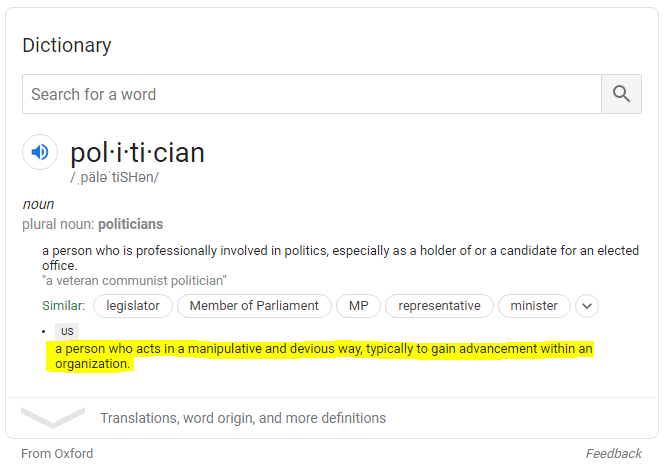The width and height of the screenshot is (672, 466).
Task: Play the pronunciation audio for politician
Action: pyautogui.click(x=40, y=152)
